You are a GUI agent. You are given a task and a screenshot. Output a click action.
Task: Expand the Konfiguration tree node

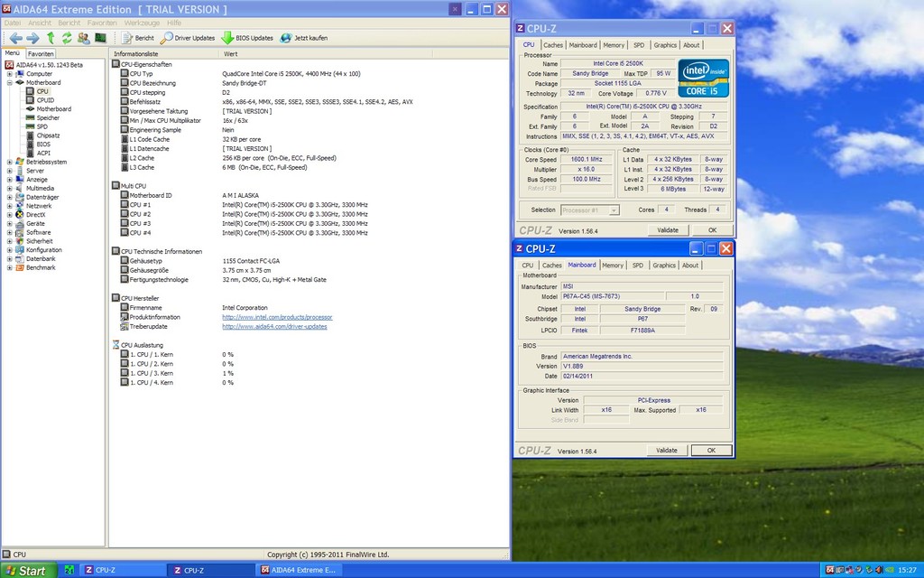pos(9,250)
